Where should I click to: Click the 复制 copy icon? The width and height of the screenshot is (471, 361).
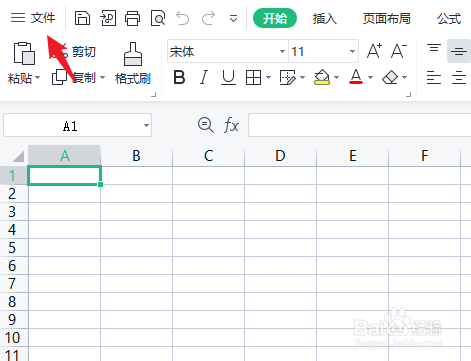point(59,77)
